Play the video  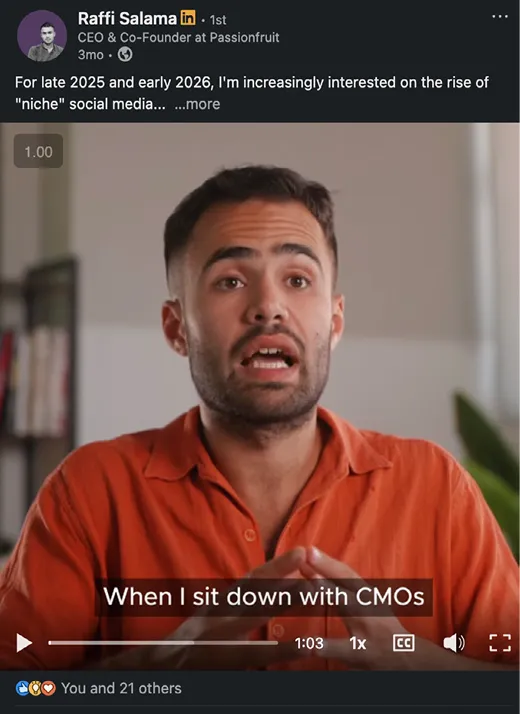coord(24,643)
